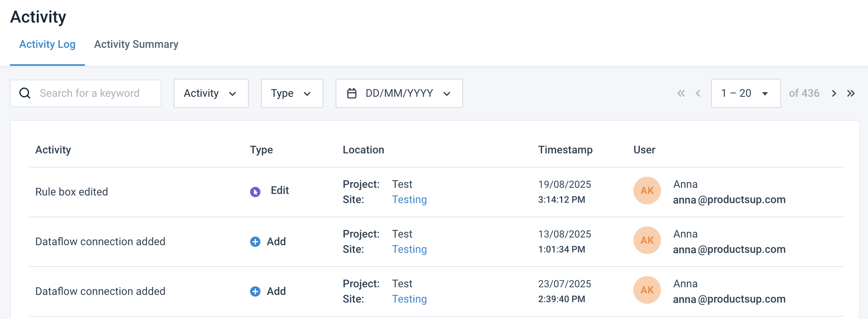Open Testing site link dated 13/08/2025
The height and width of the screenshot is (319, 868).
tap(409, 249)
